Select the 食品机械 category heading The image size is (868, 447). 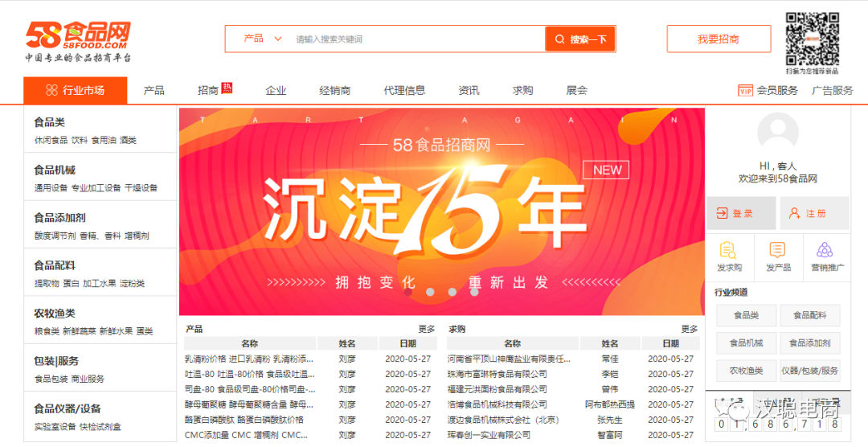click(x=55, y=170)
